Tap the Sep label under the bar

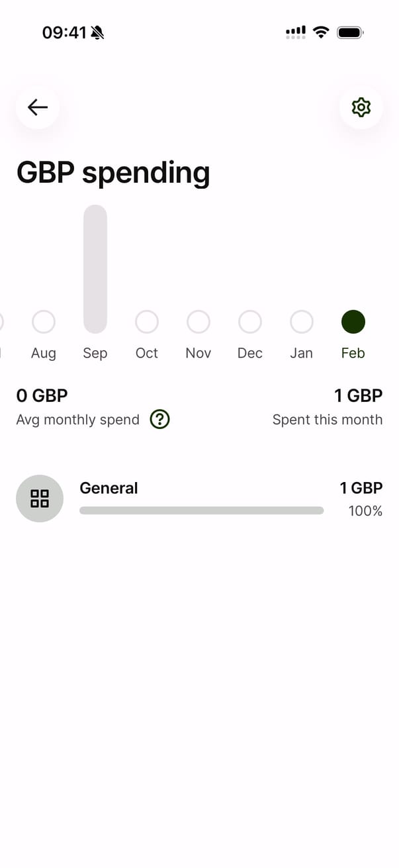click(x=95, y=353)
